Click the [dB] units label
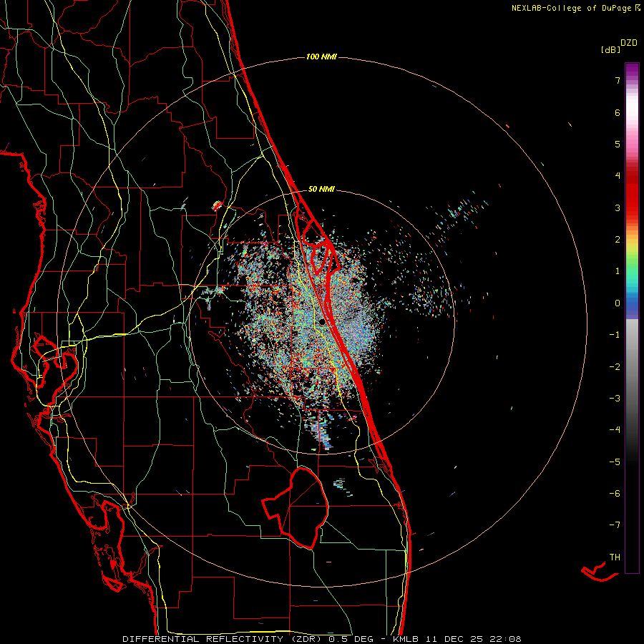The image size is (644, 644). pyautogui.click(x=611, y=49)
